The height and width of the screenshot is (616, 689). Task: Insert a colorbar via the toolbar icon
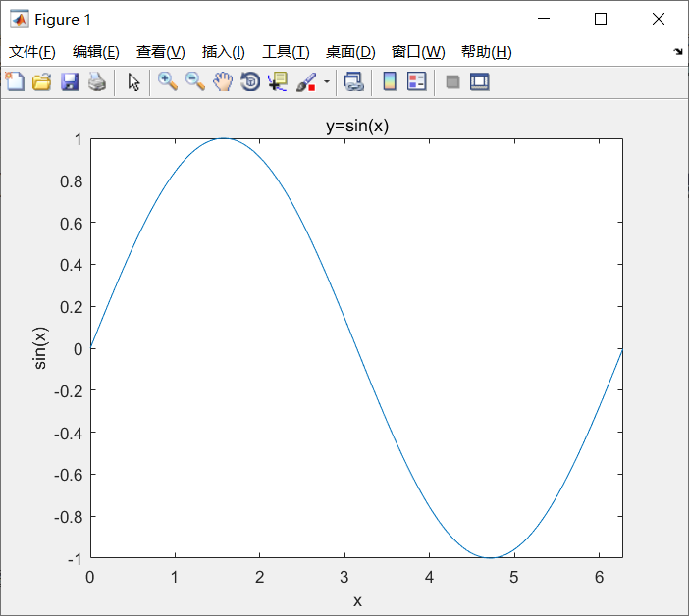tap(390, 81)
